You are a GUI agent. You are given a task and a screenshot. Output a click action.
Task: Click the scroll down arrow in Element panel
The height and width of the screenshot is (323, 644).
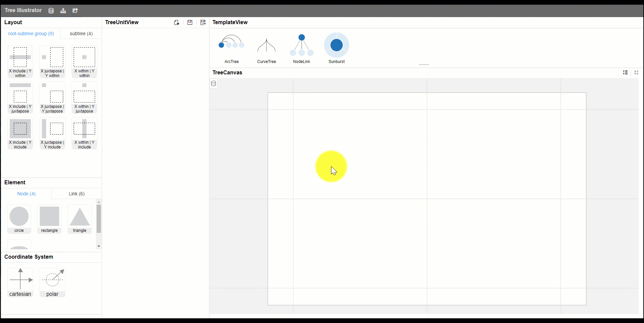99,246
